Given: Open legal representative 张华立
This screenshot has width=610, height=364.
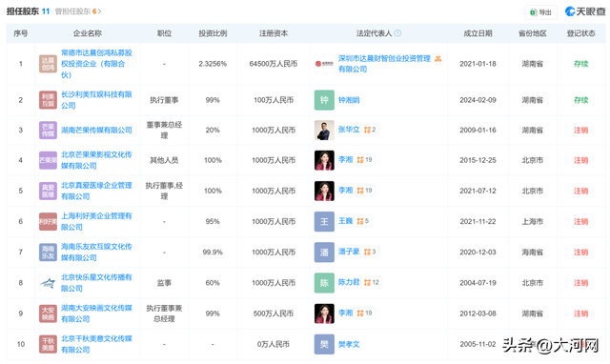Looking at the screenshot, I should click(x=349, y=130).
